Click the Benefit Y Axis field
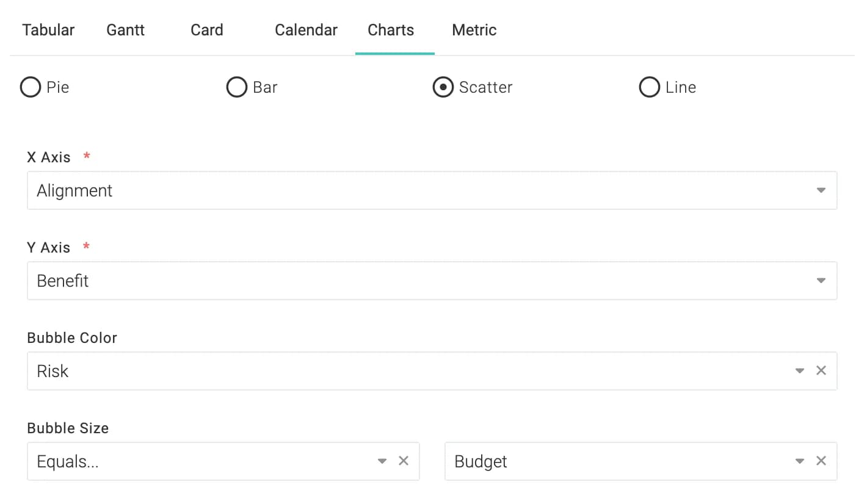The height and width of the screenshot is (504, 856). pos(432,281)
